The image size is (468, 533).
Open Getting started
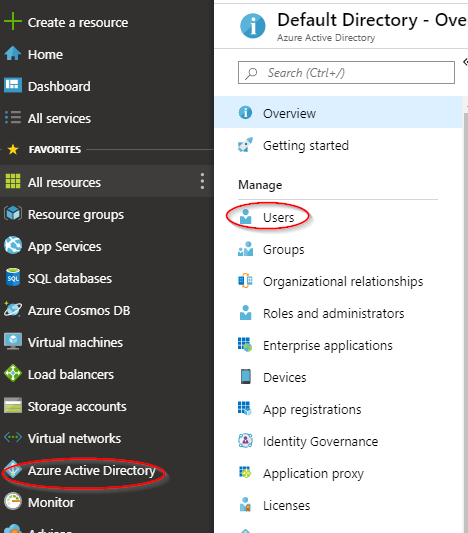(x=306, y=145)
